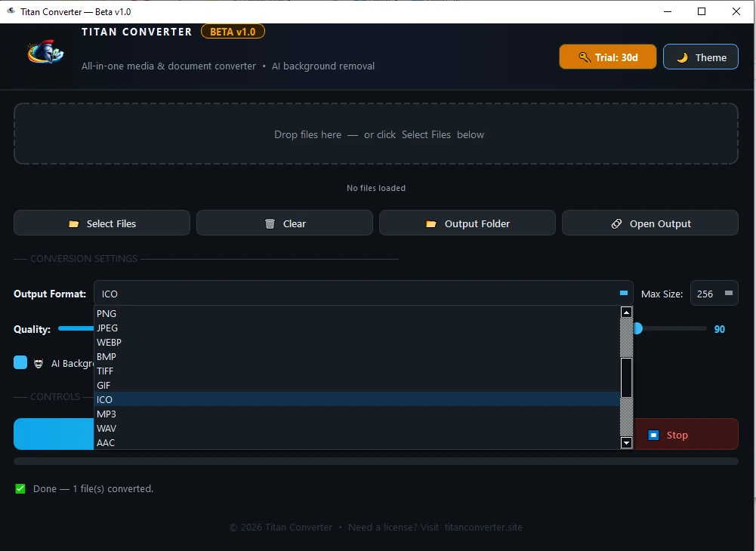Viewport: 756px width, 551px height.
Task: Click the robot icon beside AI Background removal
Action: tap(38, 363)
